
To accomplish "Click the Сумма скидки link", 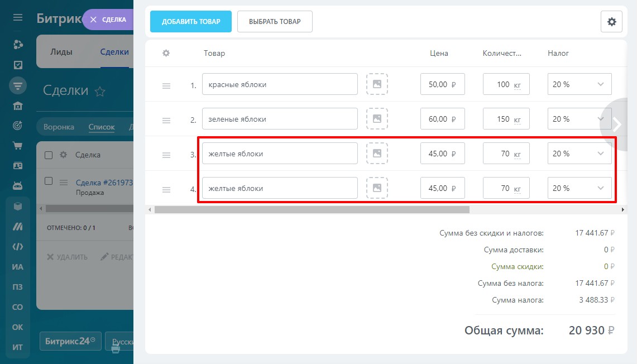I will (x=517, y=266).
